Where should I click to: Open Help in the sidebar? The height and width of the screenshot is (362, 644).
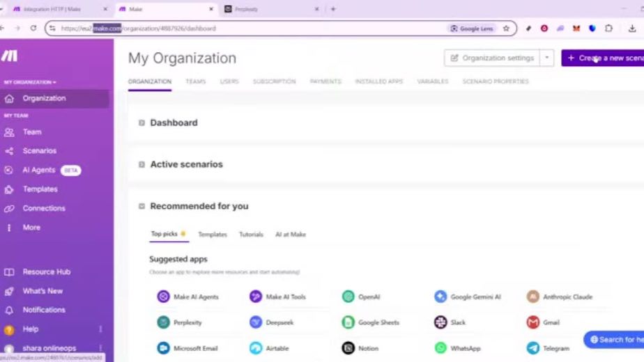pos(31,329)
